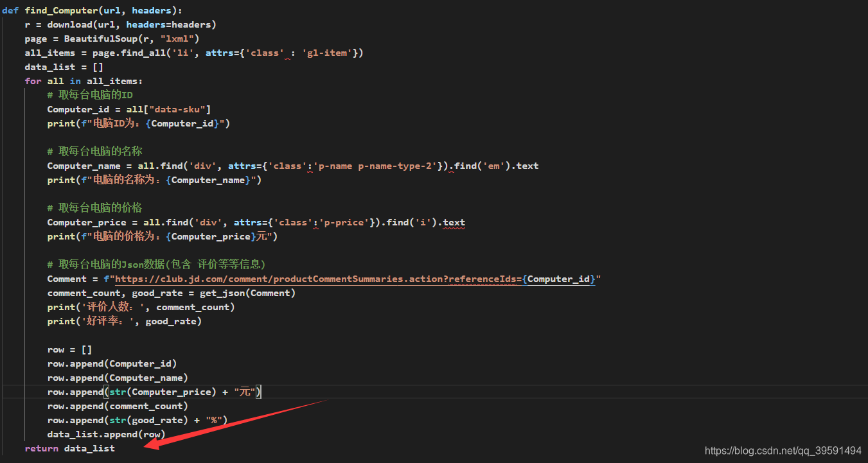Click the comment '# 取每台电脑的ID'
Viewport: 868px width, 463px height.
90,95
